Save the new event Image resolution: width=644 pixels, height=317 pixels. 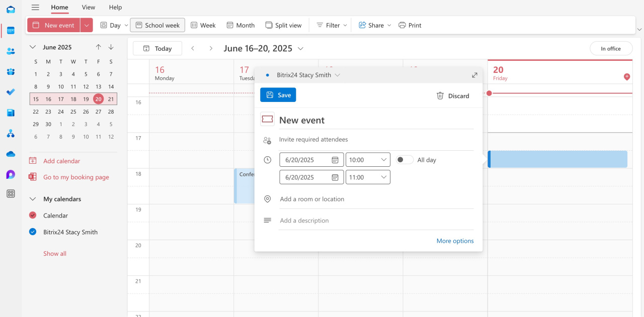278,95
